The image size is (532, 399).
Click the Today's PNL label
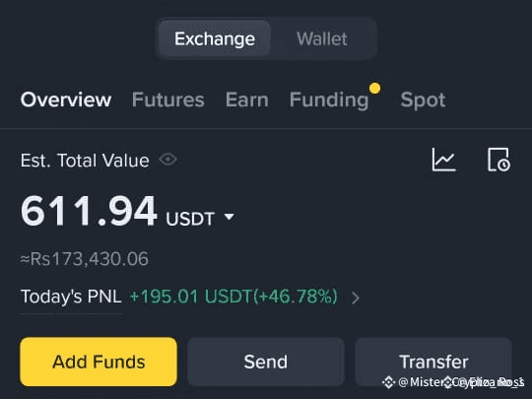(71, 297)
